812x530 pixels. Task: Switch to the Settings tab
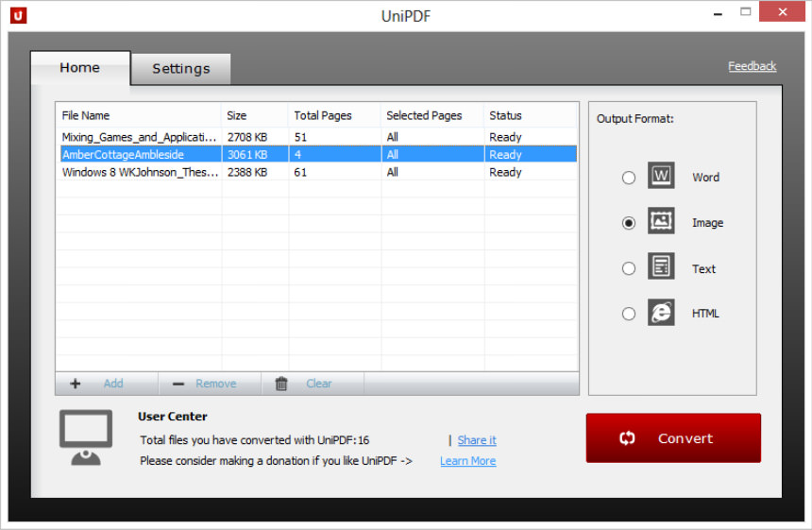[x=180, y=69]
